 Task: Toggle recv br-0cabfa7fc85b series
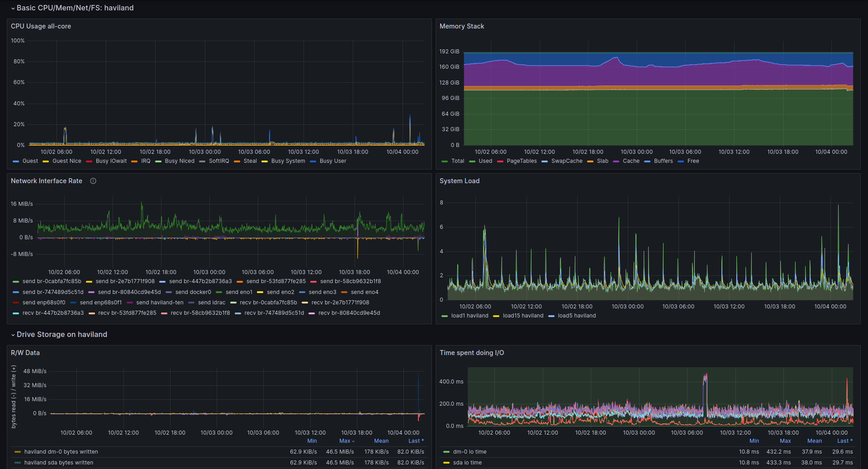[x=268, y=303]
